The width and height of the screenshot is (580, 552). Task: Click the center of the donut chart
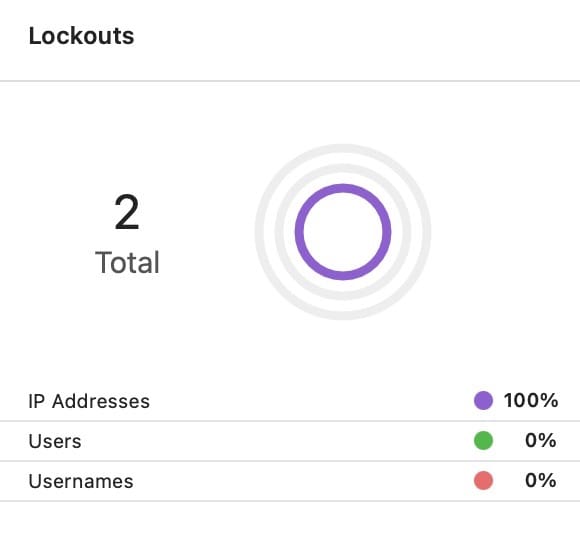[x=343, y=232]
